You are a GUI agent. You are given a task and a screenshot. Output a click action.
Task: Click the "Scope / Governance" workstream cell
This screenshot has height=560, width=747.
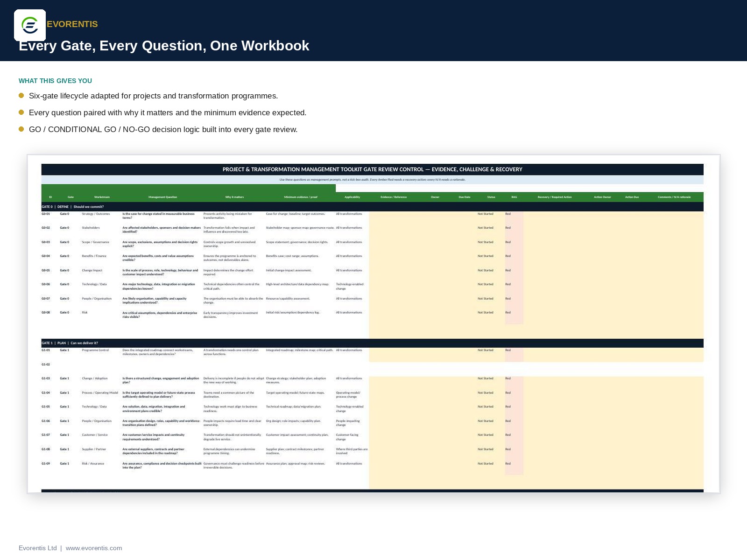(x=95, y=242)
